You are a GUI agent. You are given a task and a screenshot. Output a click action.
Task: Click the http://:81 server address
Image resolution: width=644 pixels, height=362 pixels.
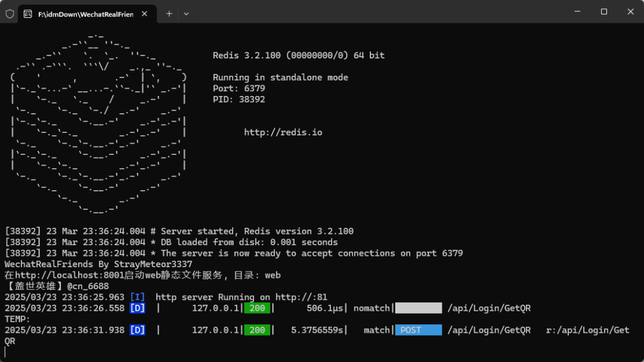pos(301,297)
